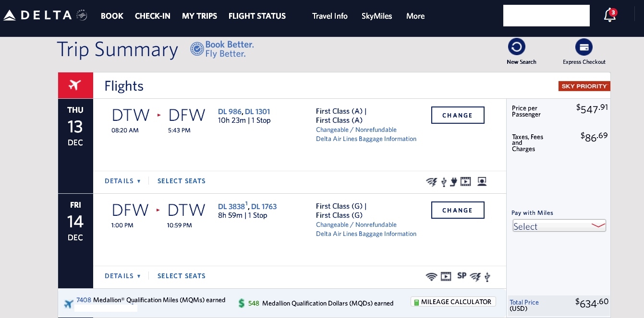The height and width of the screenshot is (318, 644).
Task: Open the New Search icon
Action: click(517, 47)
